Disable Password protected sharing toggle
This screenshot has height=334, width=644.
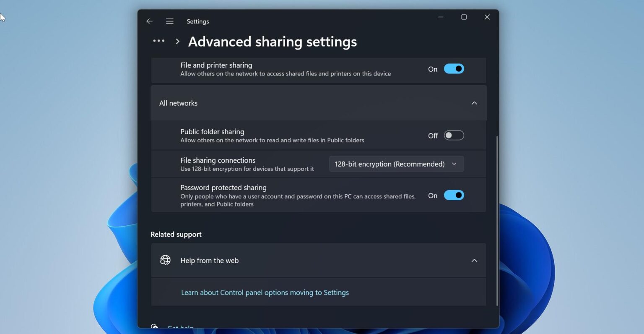(x=454, y=195)
